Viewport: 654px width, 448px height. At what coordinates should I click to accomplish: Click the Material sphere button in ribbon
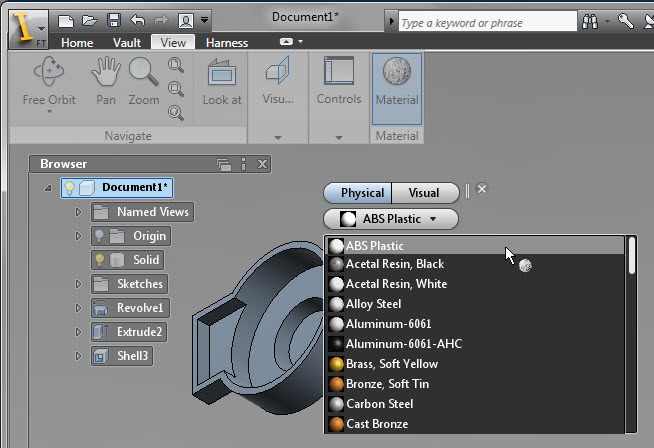[397, 88]
